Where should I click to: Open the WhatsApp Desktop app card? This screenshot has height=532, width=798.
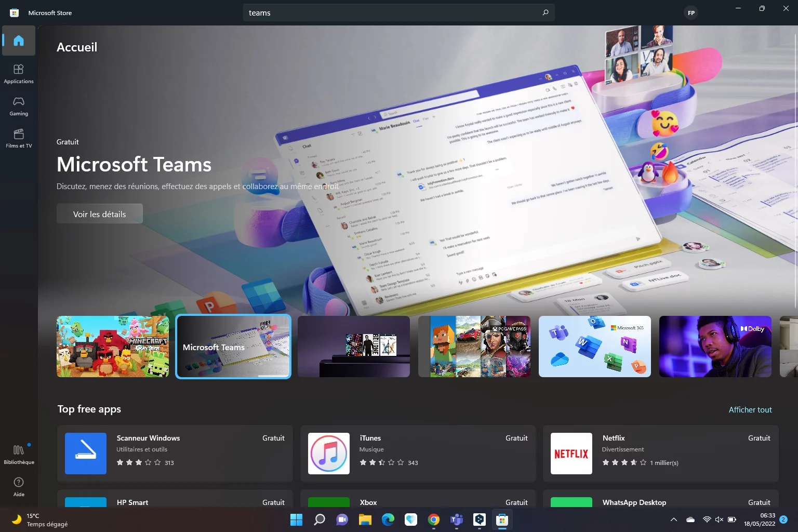tap(661, 499)
